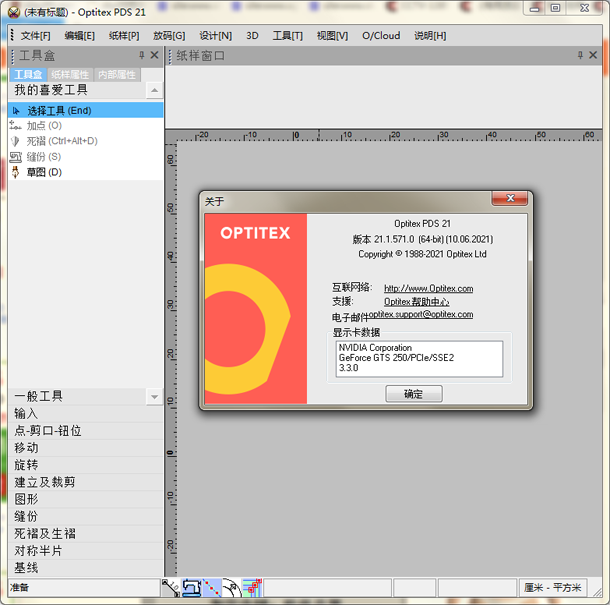Click the optitex.support@optitex.com email link

pyautogui.click(x=421, y=314)
